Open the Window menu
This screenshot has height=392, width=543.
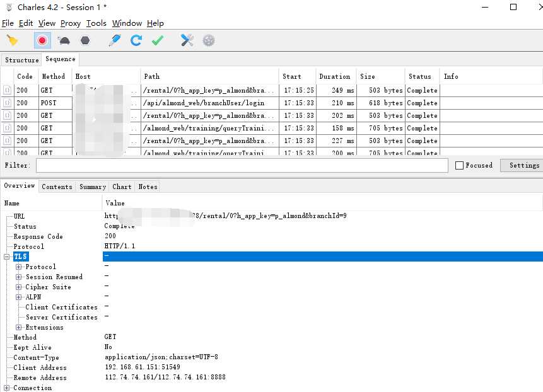pyautogui.click(x=127, y=23)
